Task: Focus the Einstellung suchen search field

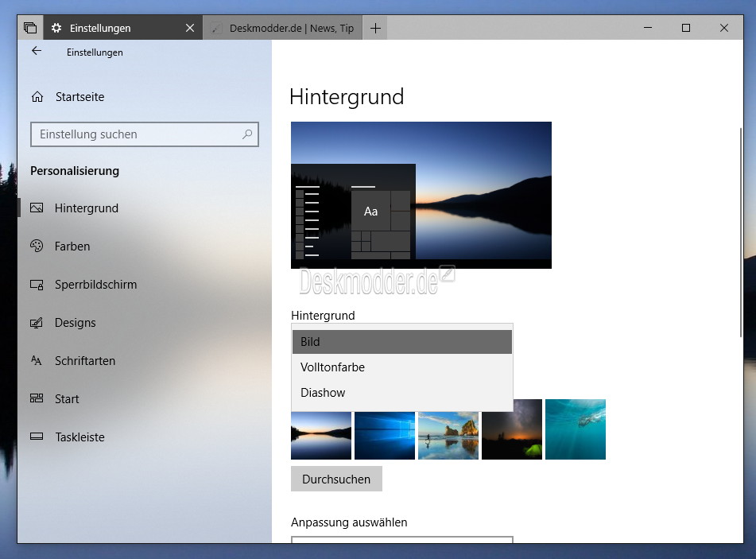Action: 144,134
